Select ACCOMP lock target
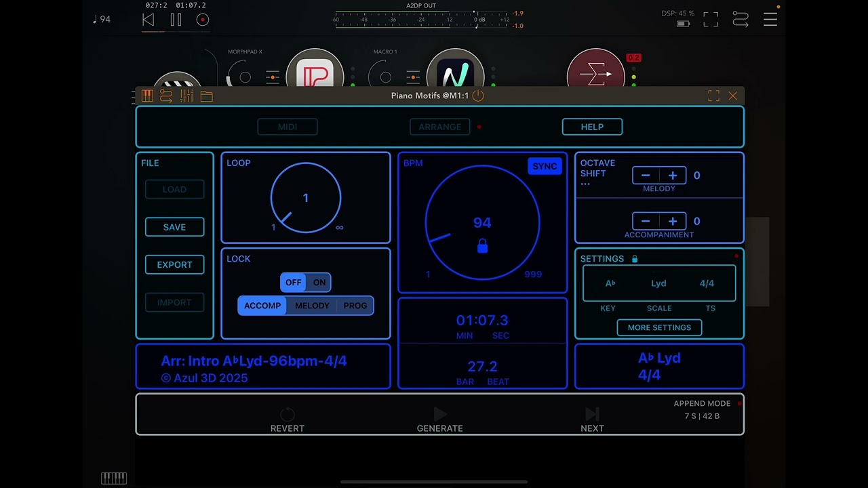The image size is (868, 488). coord(262,306)
